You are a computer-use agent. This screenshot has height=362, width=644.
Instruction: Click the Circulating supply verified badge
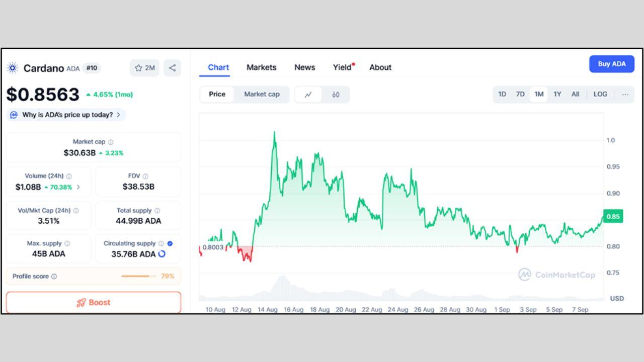pos(170,243)
